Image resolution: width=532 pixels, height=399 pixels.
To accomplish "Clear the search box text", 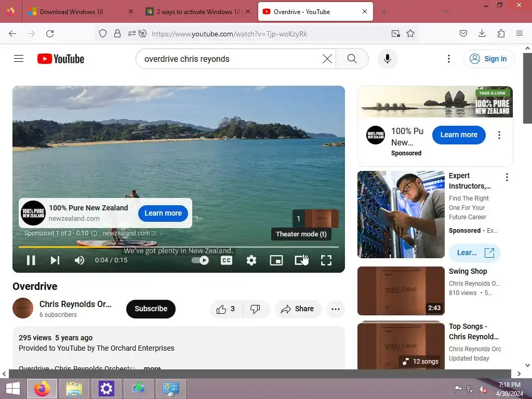I will click(327, 59).
